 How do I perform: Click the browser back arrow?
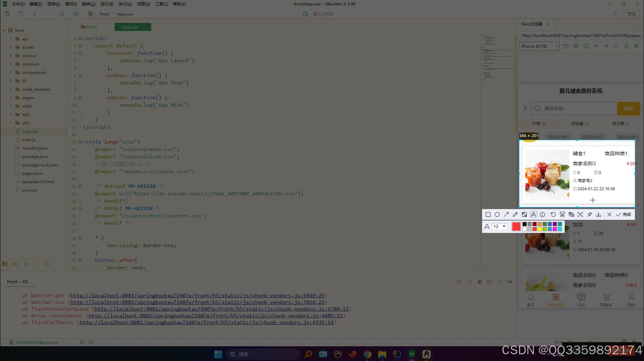[x=596, y=46]
